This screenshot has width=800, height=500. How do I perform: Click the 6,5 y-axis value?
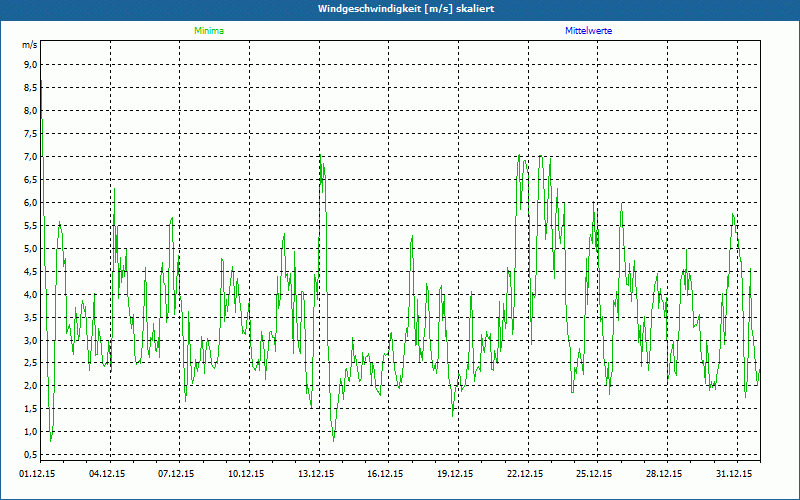pyautogui.click(x=31, y=180)
